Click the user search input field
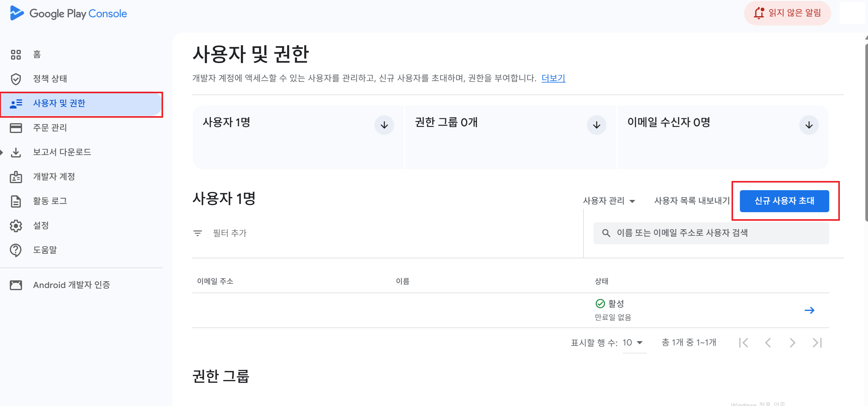Image resolution: width=868 pixels, height=406 pixels. (711, 233)
